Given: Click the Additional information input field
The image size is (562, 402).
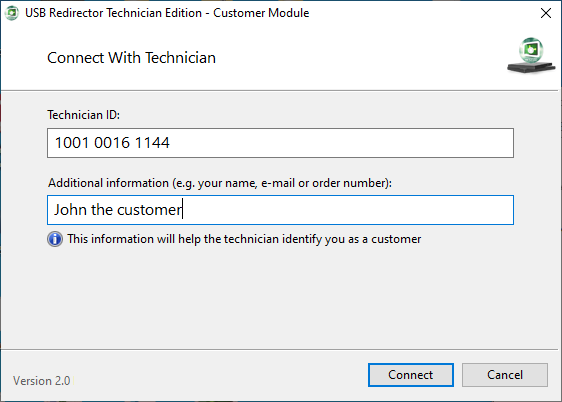Looking at the screenshot, I should tap(280, 210).
